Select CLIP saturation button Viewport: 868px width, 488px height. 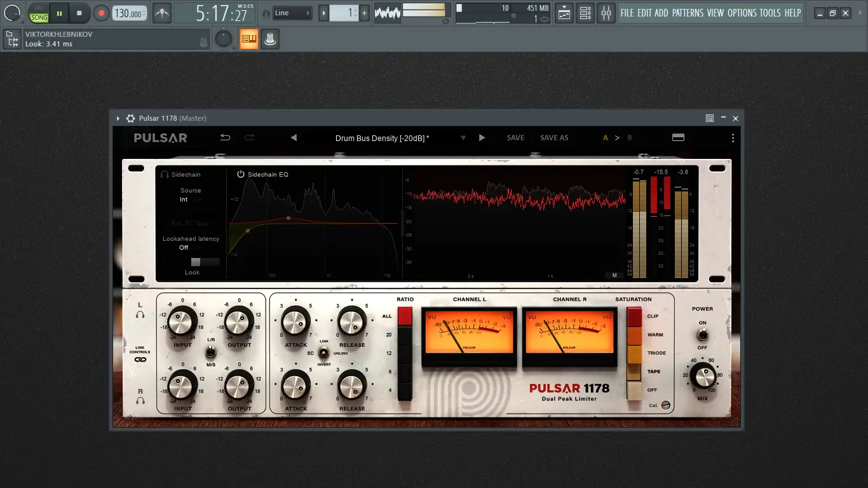click(x=634, y=316)
